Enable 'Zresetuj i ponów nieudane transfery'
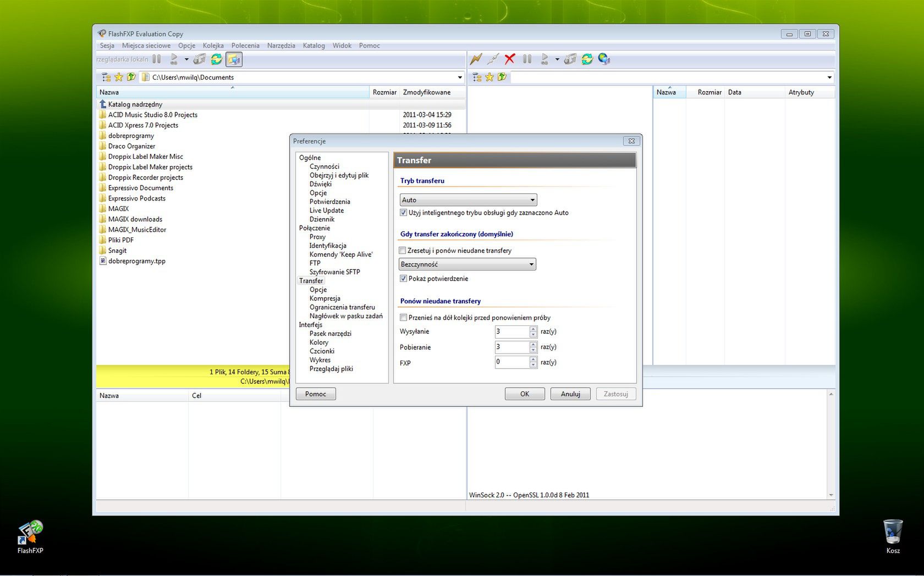This screenshot has height=576, width=924. click(x=403, y=251)
